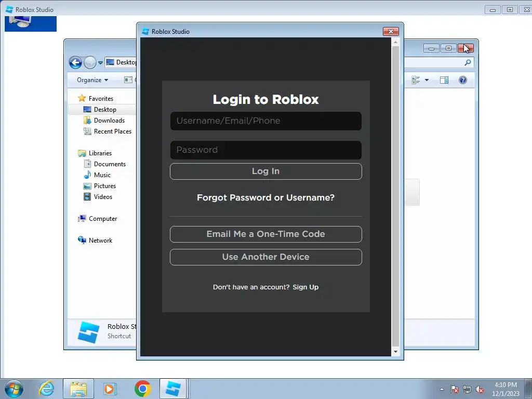
Task: Click network tray icon
Action: pos(467,390)
